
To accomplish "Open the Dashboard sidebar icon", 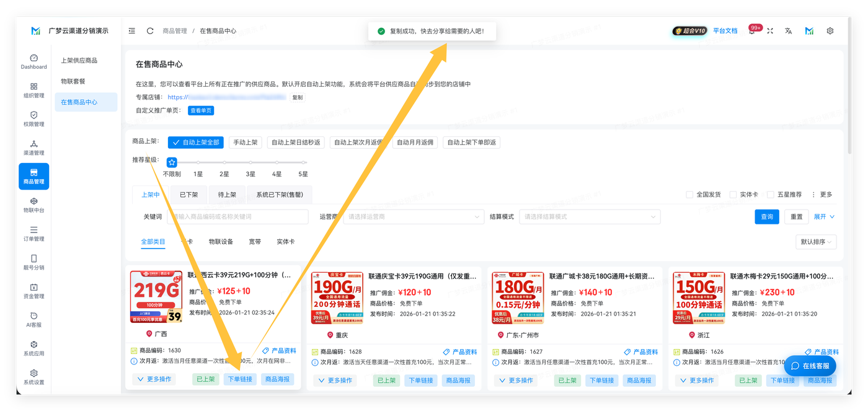I will click(x=33, y=61).
